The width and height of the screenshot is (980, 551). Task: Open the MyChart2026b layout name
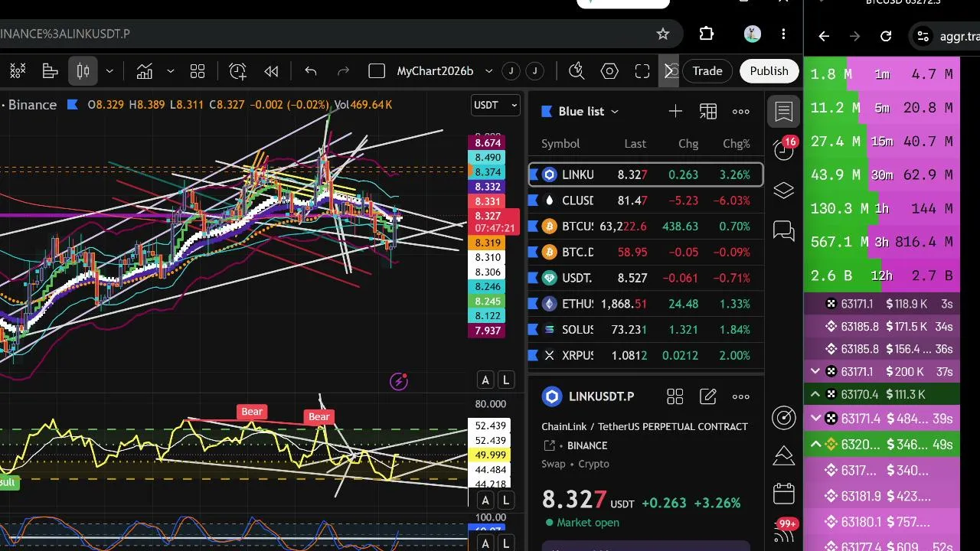(x=435, y=71)
